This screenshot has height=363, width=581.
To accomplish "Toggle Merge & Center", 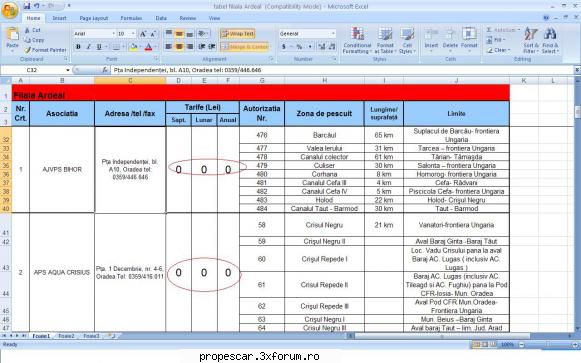I will (x=245, y=47).
